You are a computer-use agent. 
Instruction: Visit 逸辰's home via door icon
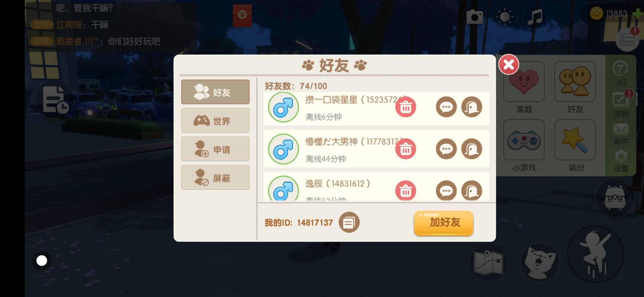471,191
